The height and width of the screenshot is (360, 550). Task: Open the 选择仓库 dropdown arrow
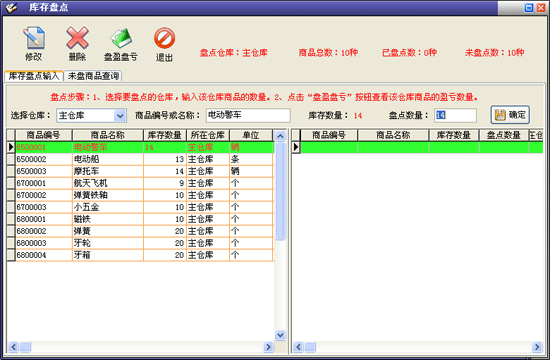[120, 115]
